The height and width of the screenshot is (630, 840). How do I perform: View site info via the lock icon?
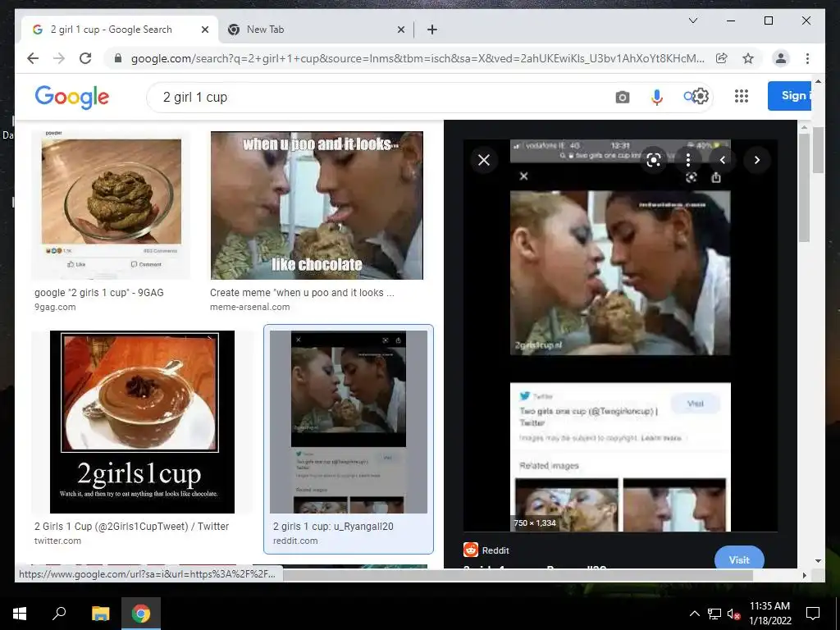[118, 58]
